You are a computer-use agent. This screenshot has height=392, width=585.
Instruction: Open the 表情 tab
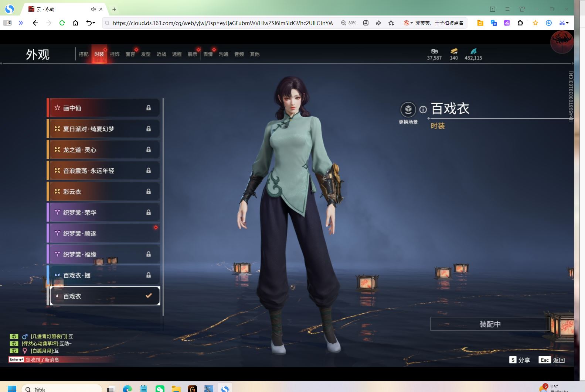(x=208, y=54)
